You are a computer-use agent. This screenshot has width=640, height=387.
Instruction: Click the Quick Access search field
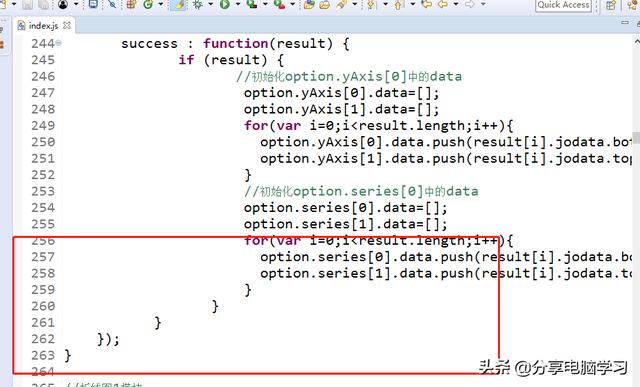click(563, 5)
